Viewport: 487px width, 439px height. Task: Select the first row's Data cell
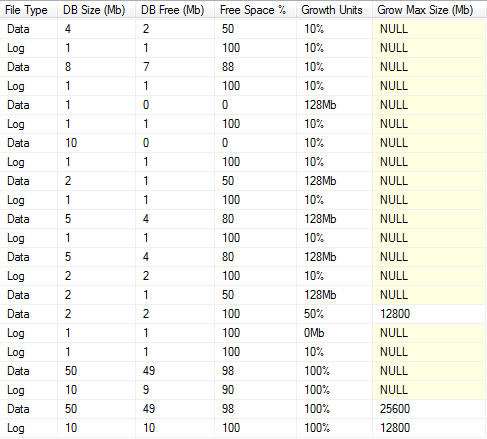(x=29, y=29)
